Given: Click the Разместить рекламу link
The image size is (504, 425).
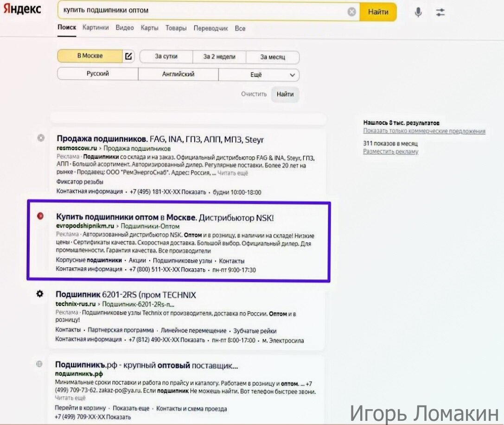Looking at the screenshot, I should pyautogui.click(x=390, y=152).
